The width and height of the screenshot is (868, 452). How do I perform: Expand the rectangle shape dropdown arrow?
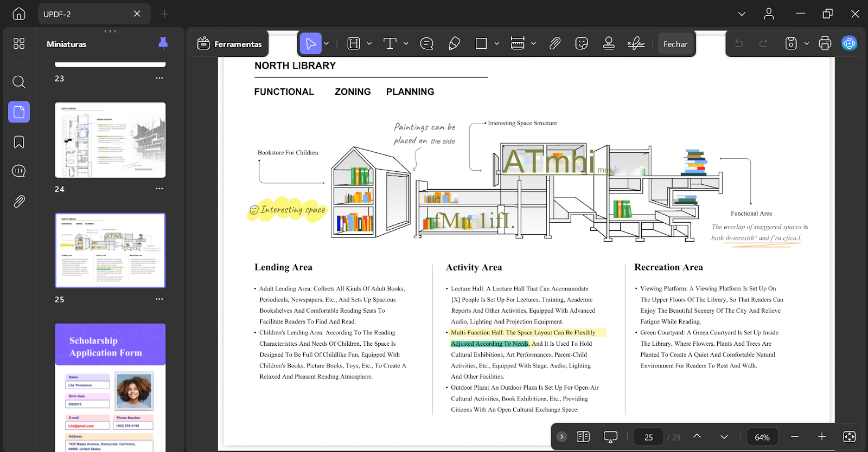pyautogui.click(x=496, y=44)
